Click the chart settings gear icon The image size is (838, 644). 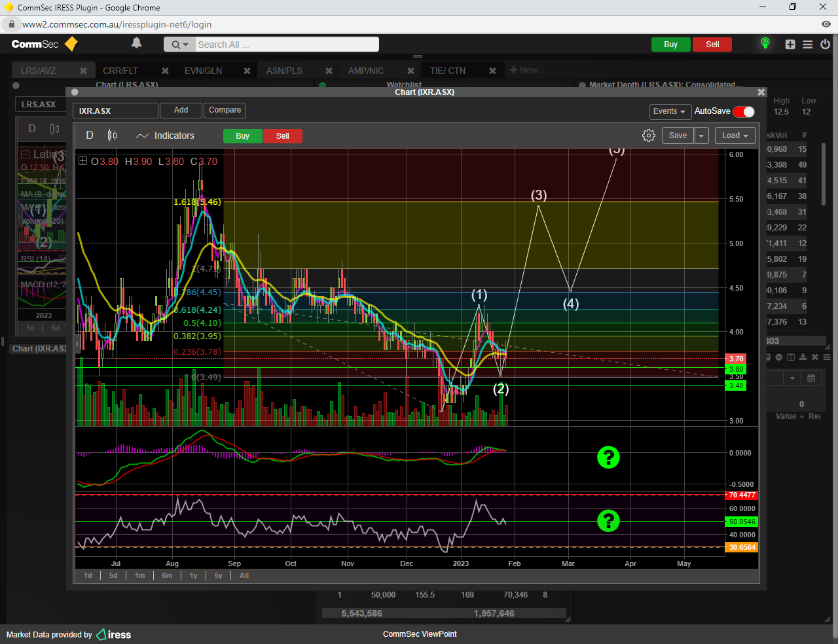point(648,135)
